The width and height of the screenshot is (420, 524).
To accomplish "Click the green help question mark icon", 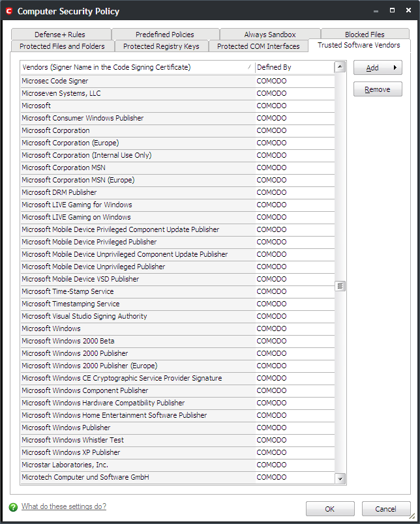I will [x=13, y=507].
